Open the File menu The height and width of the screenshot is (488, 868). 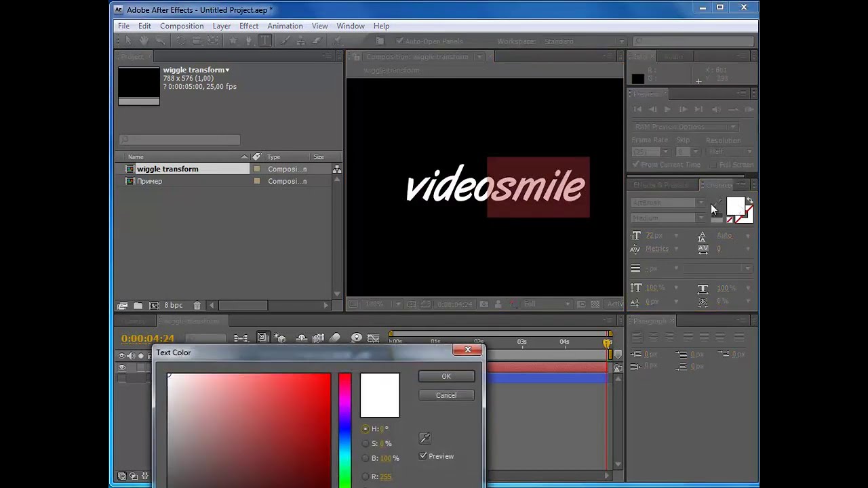click(x=124, y=26)
